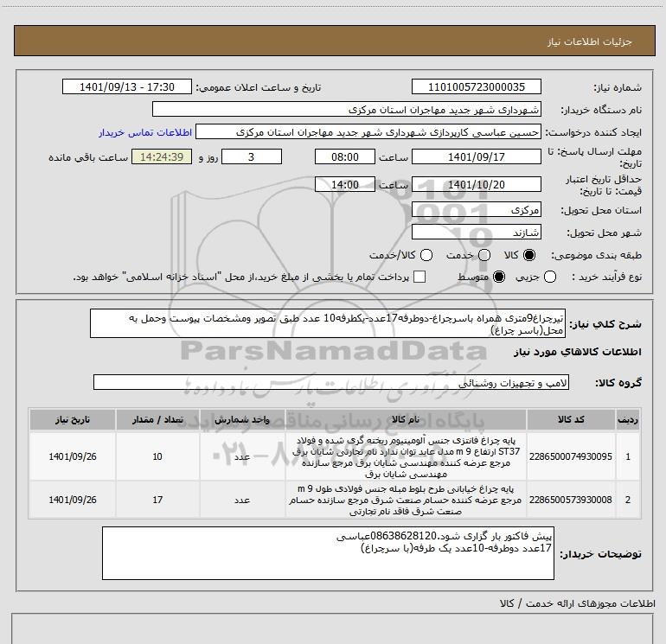
Task: Click quantity 17 in row 2
Action: click(x=157, y=500)
